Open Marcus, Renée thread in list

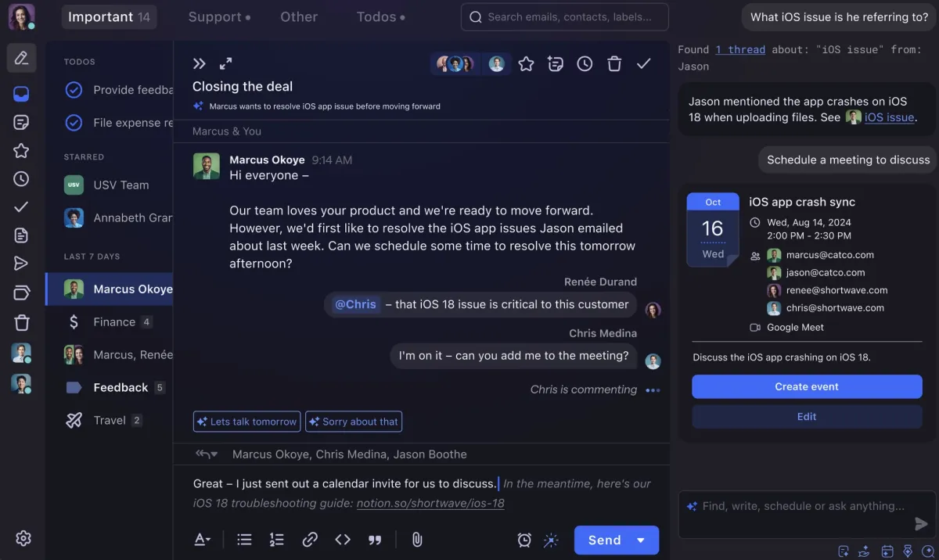[109, 354]
